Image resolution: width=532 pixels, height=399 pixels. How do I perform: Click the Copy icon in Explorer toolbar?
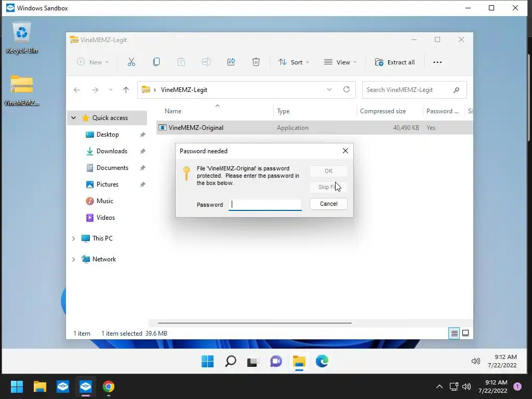pos(156,62)
